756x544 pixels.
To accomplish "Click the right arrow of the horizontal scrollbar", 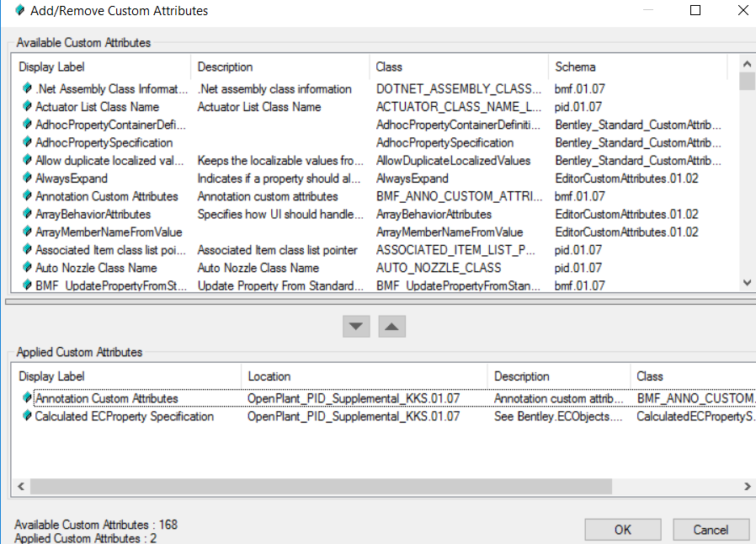I will pos(747,487).
